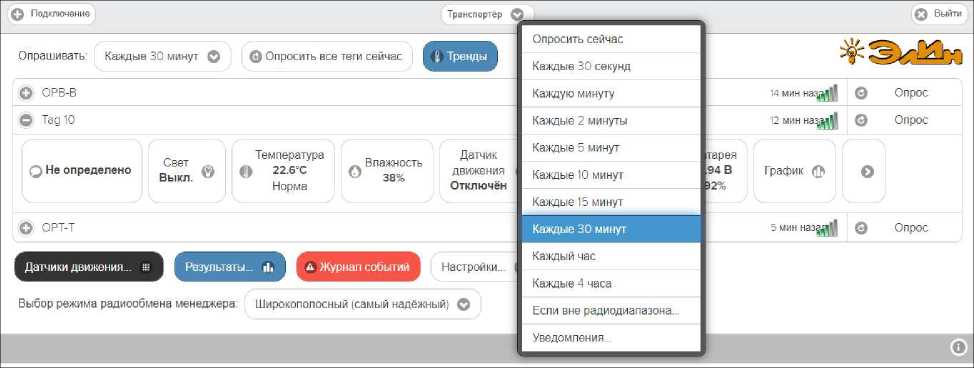Click the Датчик движения Отключён tile
The width and height of the screenshot is (974, 368).
pos(478,171)
